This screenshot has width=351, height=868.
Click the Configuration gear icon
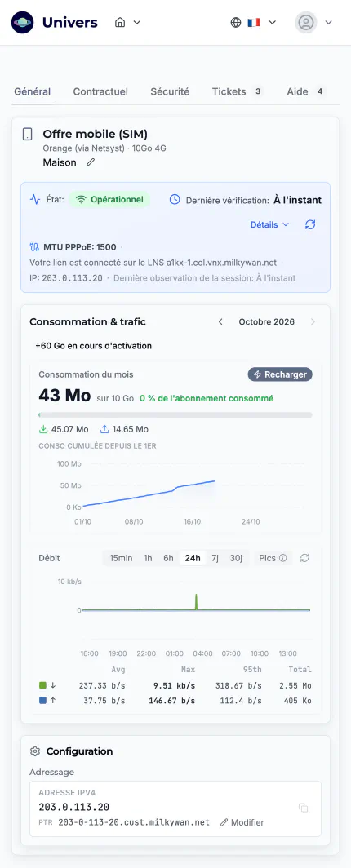[35, 751]
